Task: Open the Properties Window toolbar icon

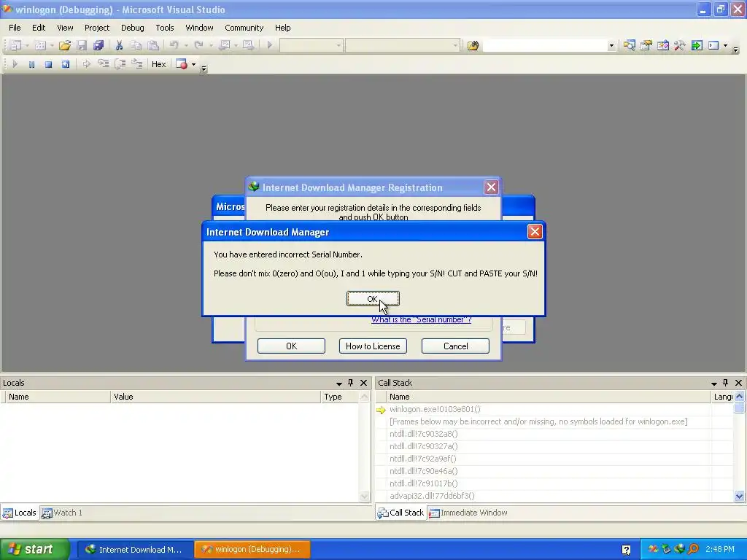Action: (646, 45)
